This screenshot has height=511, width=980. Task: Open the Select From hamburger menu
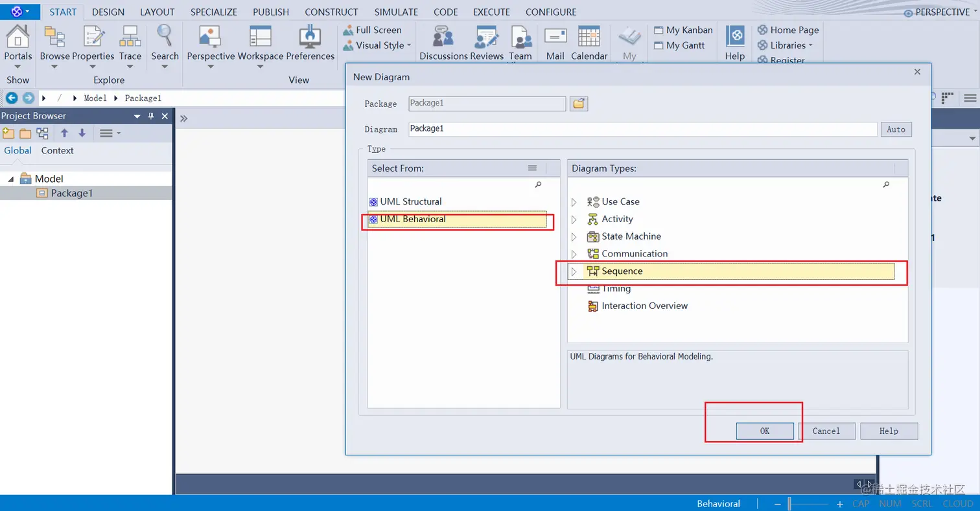[x=532, y=168]
